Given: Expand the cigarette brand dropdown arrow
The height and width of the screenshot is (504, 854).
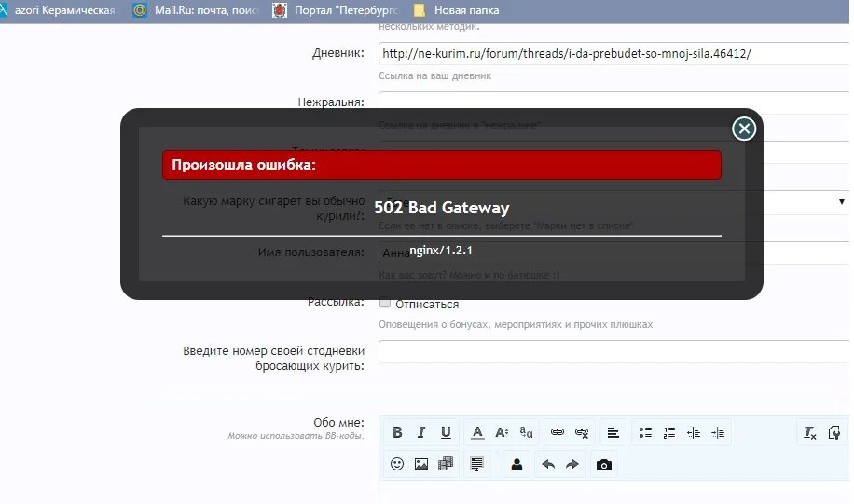Looking at the screenshot, I should 842,202.
